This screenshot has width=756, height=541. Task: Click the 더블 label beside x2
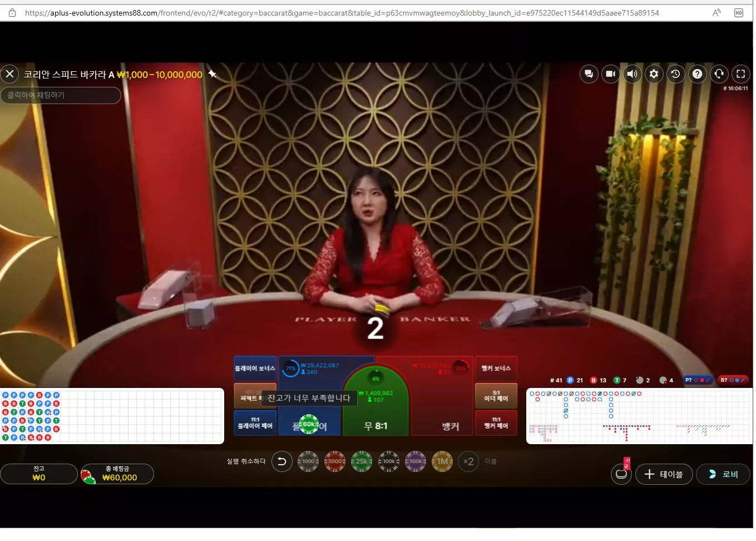click(x=490, y=461)
